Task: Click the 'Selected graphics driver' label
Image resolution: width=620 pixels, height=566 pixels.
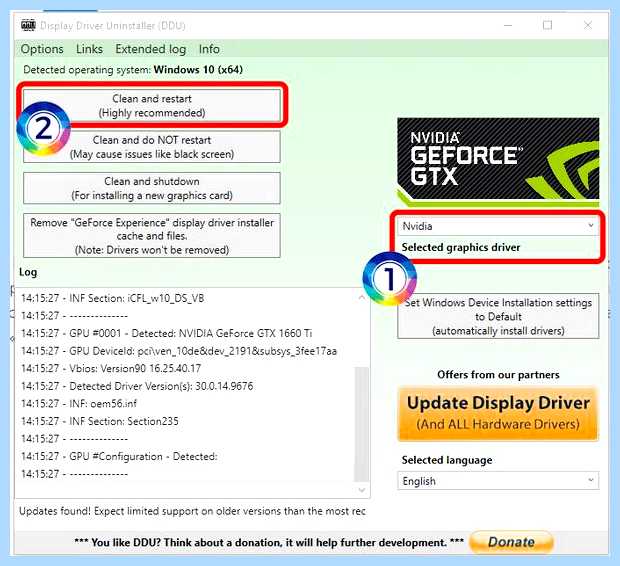Action: tap(461, 248)
